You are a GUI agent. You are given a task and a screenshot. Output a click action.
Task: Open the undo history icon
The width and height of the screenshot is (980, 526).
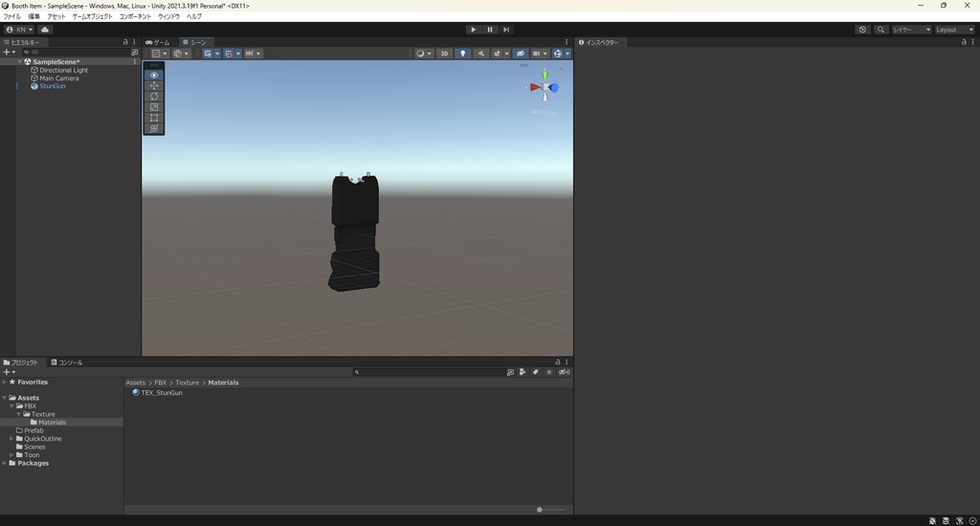[862, 30]
